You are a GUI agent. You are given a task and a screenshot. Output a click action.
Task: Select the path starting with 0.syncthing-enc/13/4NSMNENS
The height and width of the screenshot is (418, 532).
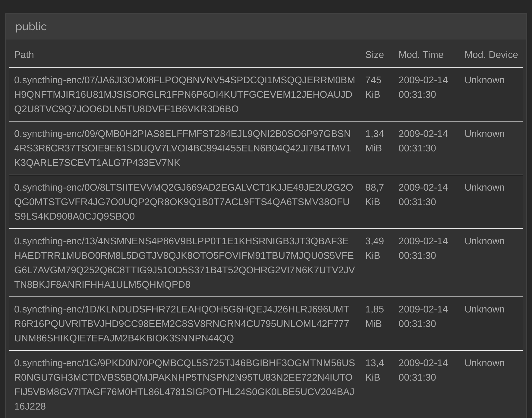184,263
